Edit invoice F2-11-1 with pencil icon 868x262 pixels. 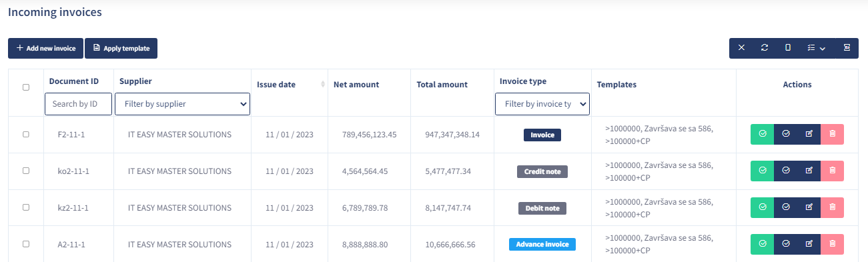coord(809,134)
